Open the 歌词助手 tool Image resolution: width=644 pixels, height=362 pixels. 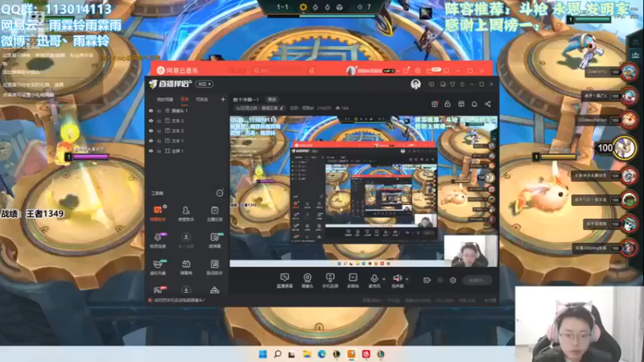214,267
